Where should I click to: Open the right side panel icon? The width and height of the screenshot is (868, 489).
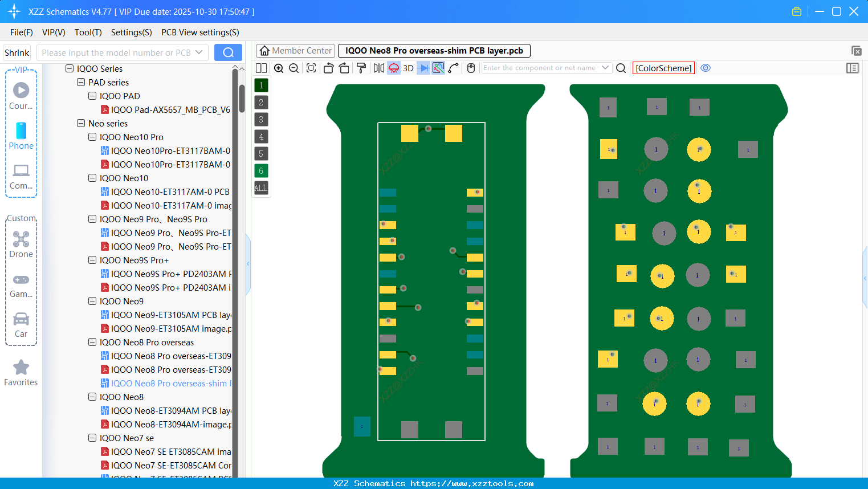853,68
